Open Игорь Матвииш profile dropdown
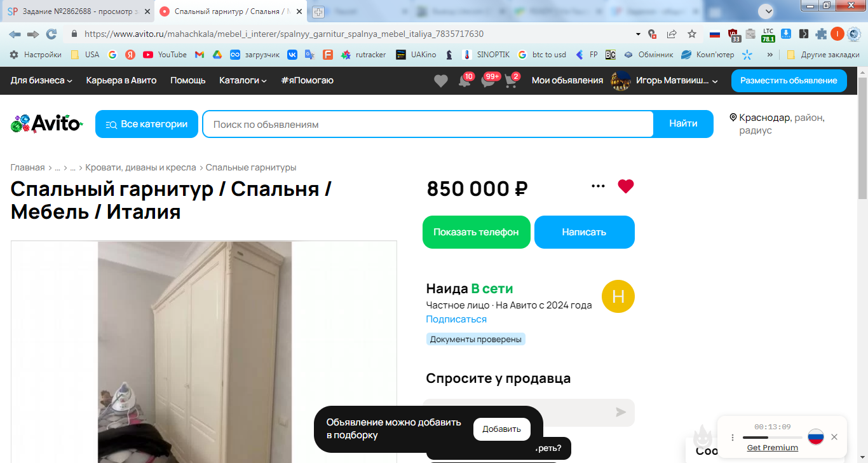 coord(665,81)
